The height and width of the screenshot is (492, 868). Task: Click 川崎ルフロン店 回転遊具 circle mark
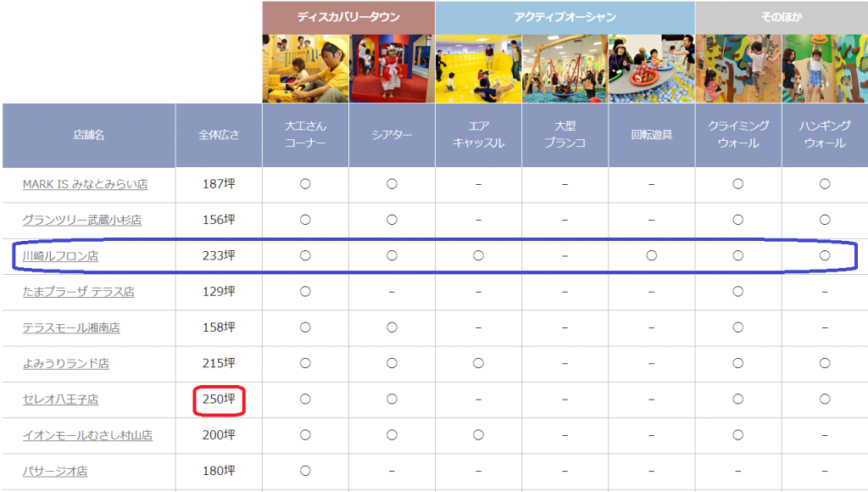(652, 255)
